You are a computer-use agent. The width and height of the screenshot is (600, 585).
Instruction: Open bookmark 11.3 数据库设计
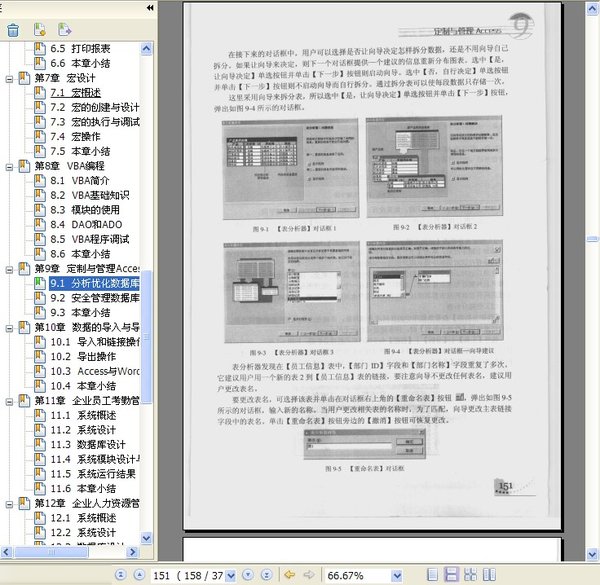point(88,444)
